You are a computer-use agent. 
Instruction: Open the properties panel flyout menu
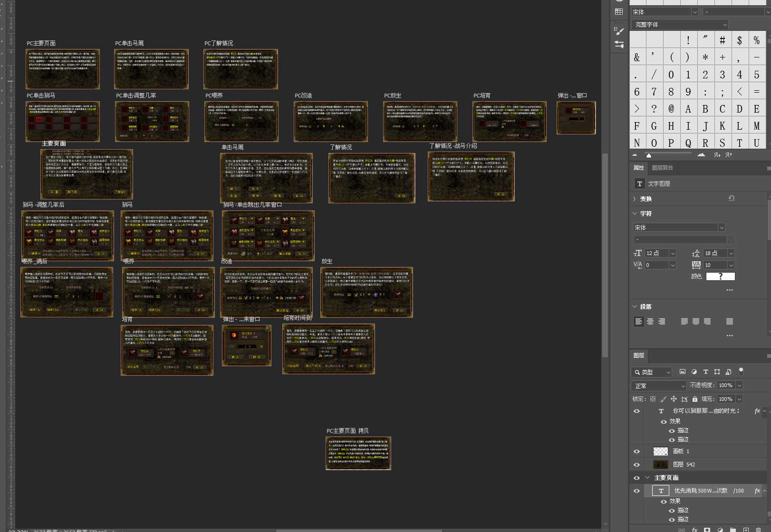pyautogui.click(x=768, y=168)
